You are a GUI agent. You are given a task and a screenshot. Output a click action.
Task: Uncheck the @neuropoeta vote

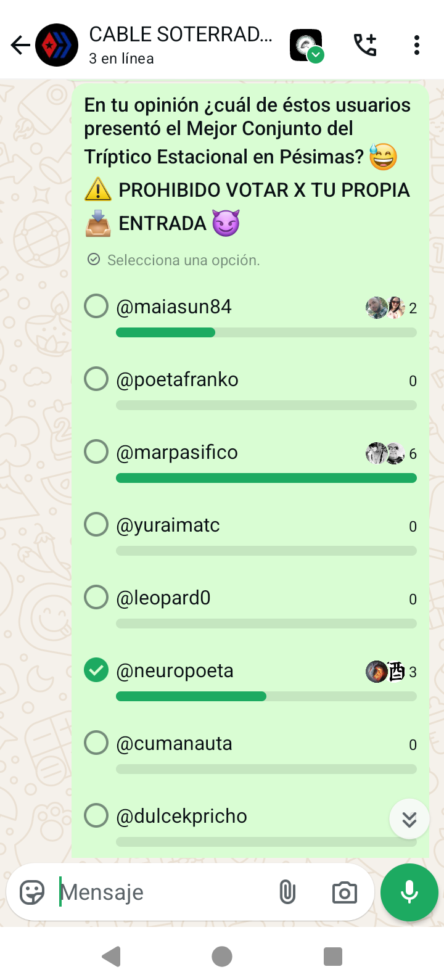[96, 670]
